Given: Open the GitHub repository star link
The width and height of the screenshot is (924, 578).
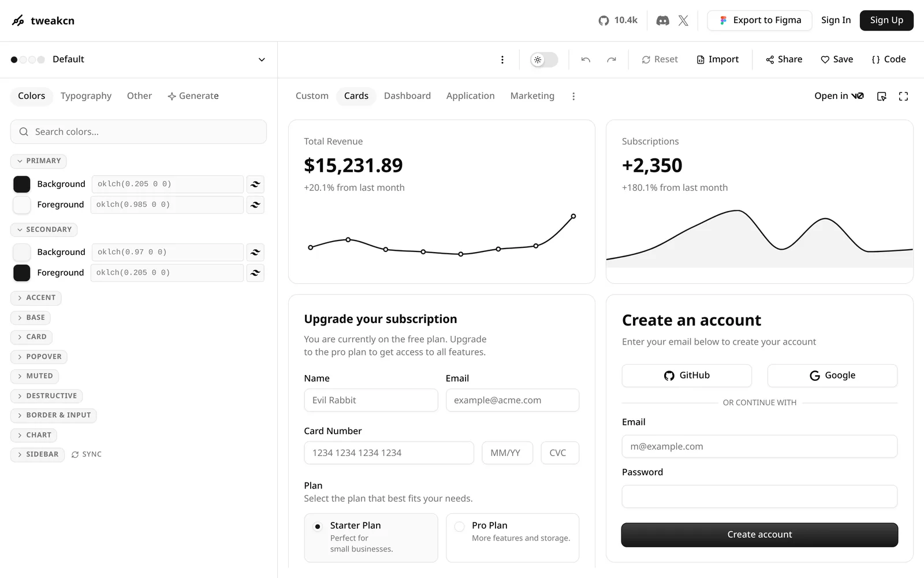Looking at the screenshot, I should 618,20.
